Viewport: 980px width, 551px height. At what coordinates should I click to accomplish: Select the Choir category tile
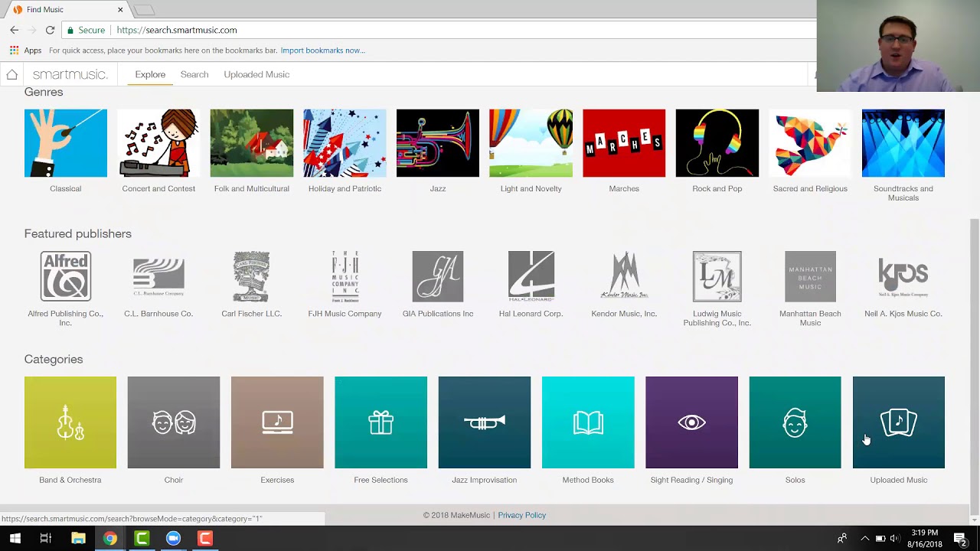click(174, 422)
